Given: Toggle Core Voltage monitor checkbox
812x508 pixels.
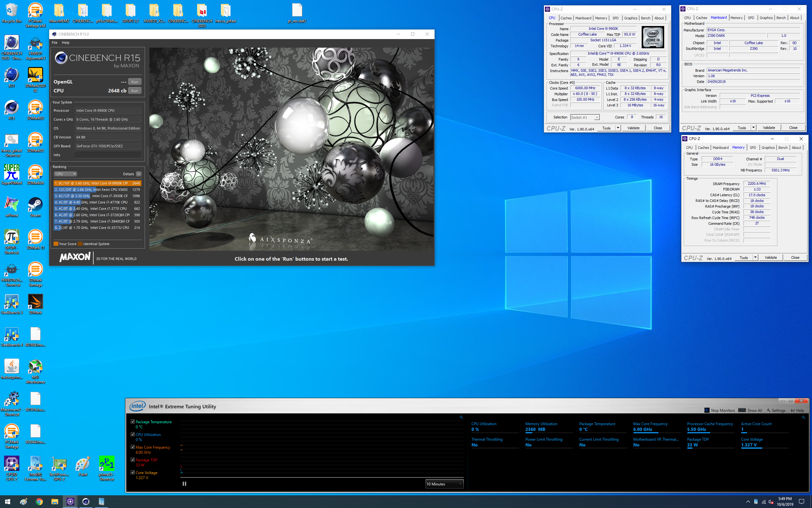Looking at the screenshot, I should 133,472.
